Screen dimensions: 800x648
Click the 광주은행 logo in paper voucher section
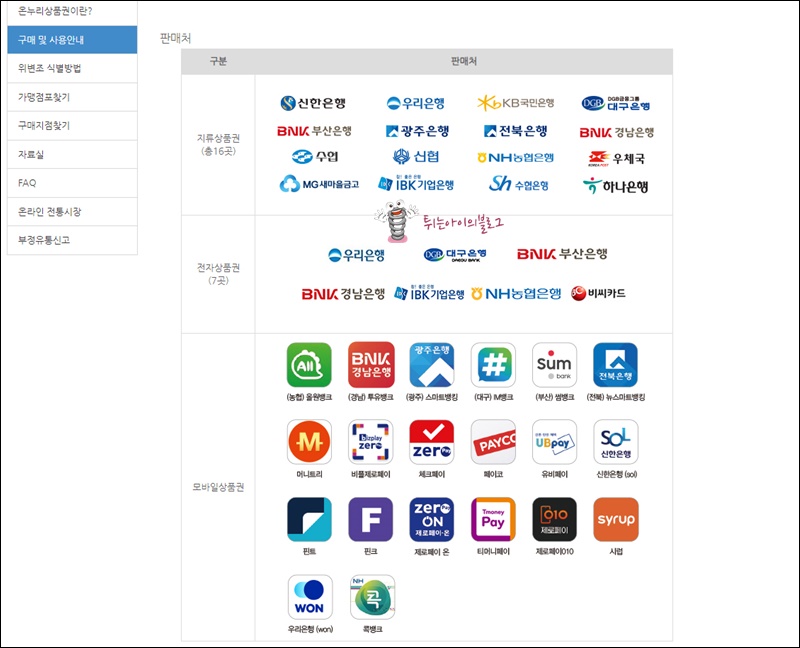(x=417, y=131)
